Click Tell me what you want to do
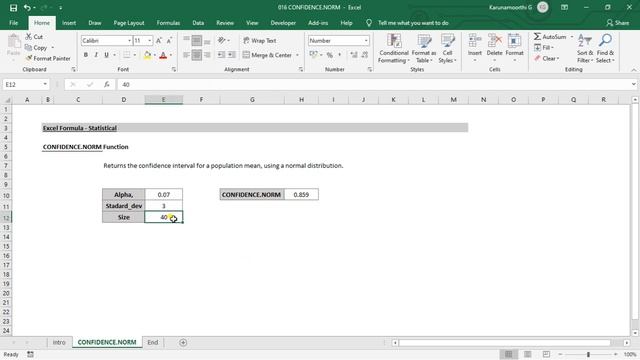640x360 pixels. [x=413, y=23]
